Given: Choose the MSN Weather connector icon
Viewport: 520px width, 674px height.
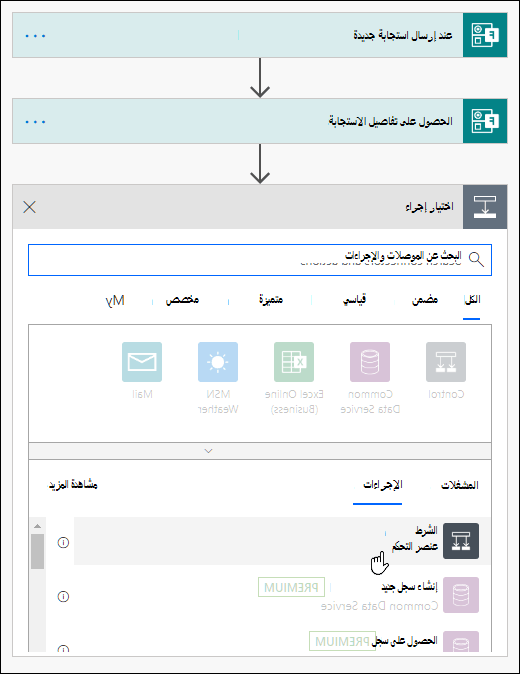Looking at the screenshot, I should click(x=218, y=362).
